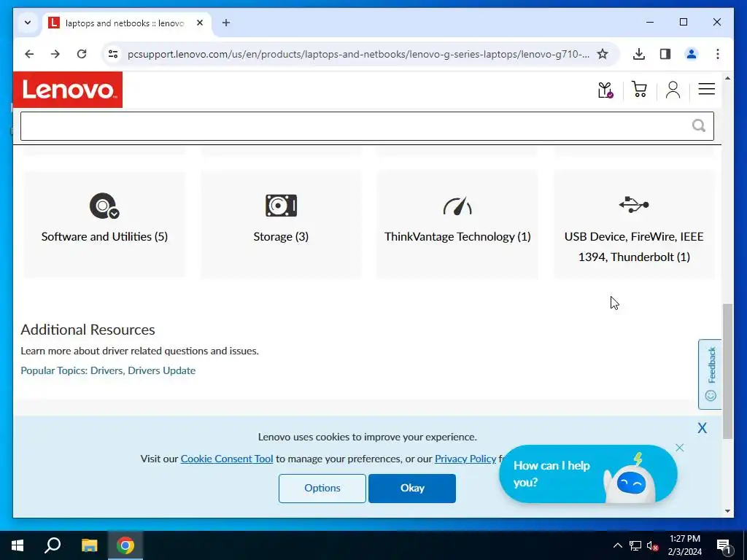
Task: Click the scrollbar down arrow
Action: tap(727, 511)
